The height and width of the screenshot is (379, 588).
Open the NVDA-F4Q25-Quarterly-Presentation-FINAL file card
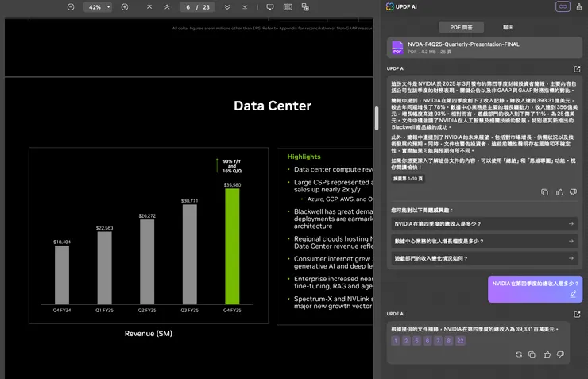click(x=485, y=48)
